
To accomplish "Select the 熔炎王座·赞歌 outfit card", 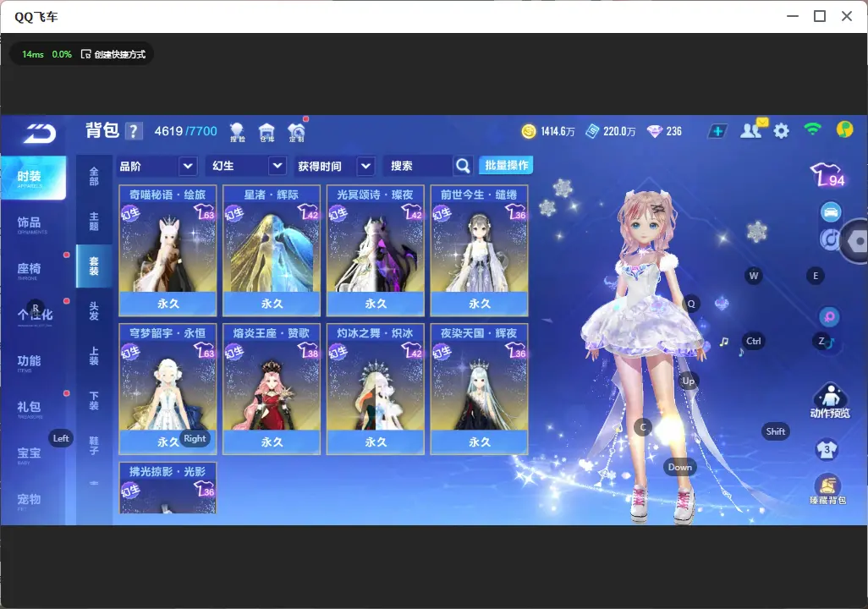I will click(272, 389).
